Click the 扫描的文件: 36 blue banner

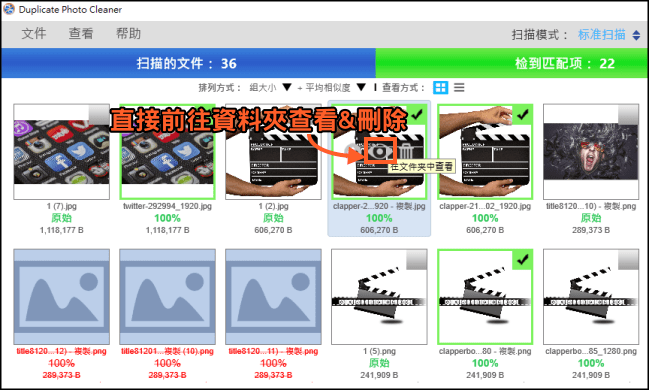click(188, 63)
